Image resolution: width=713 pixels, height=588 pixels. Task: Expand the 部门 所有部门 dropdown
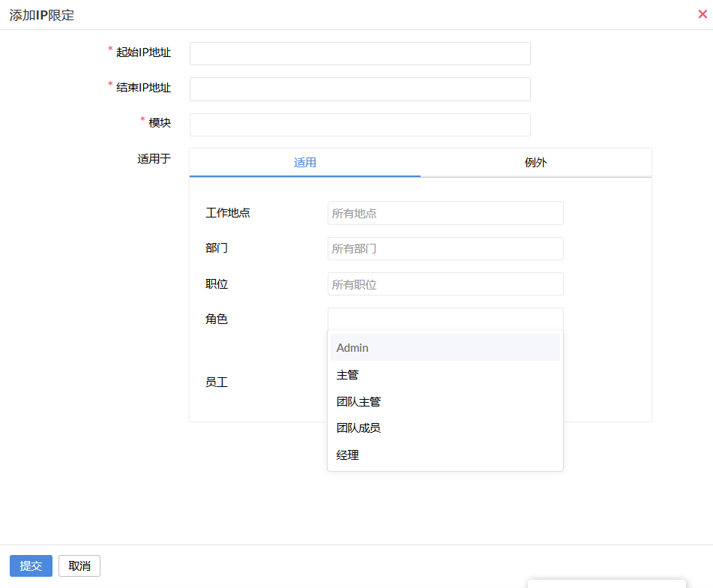[445, 248]
